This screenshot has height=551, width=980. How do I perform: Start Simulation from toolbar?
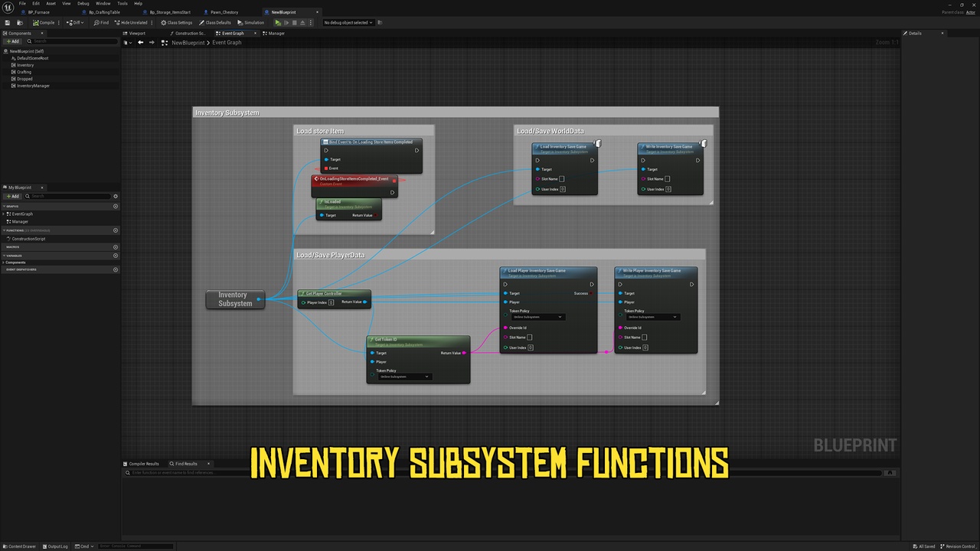click(250, 22)
